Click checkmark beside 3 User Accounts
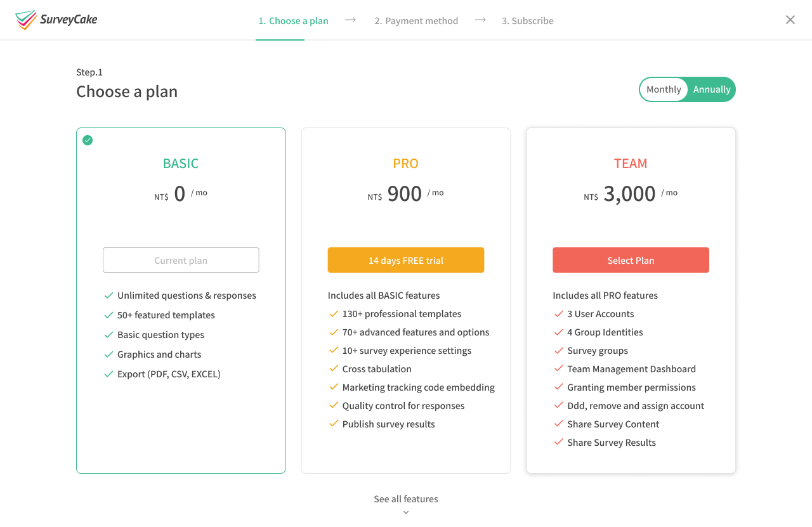Screen dimensions: 812x527 [x=559, y=313]
